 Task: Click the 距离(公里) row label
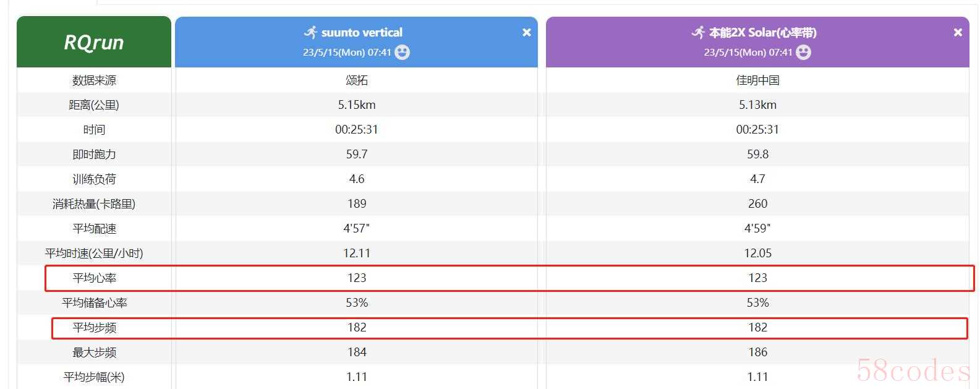94,105
